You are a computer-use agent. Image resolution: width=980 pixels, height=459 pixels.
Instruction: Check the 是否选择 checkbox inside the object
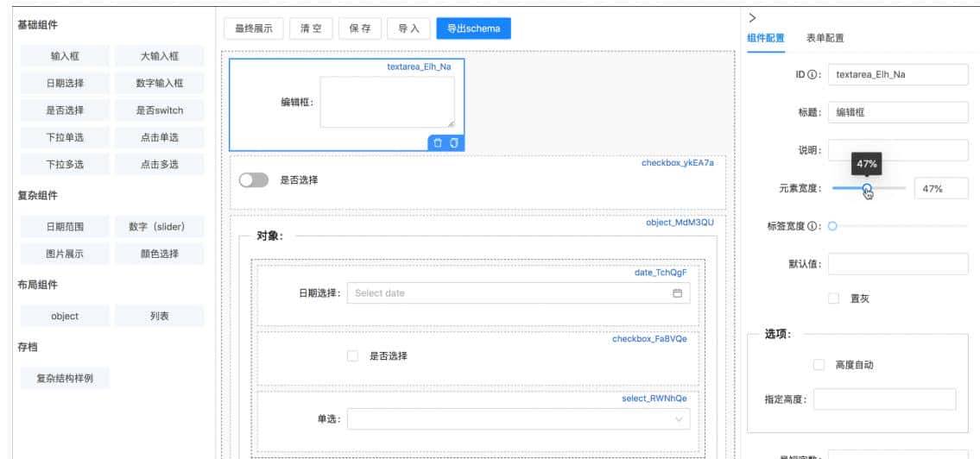(352, 356)
